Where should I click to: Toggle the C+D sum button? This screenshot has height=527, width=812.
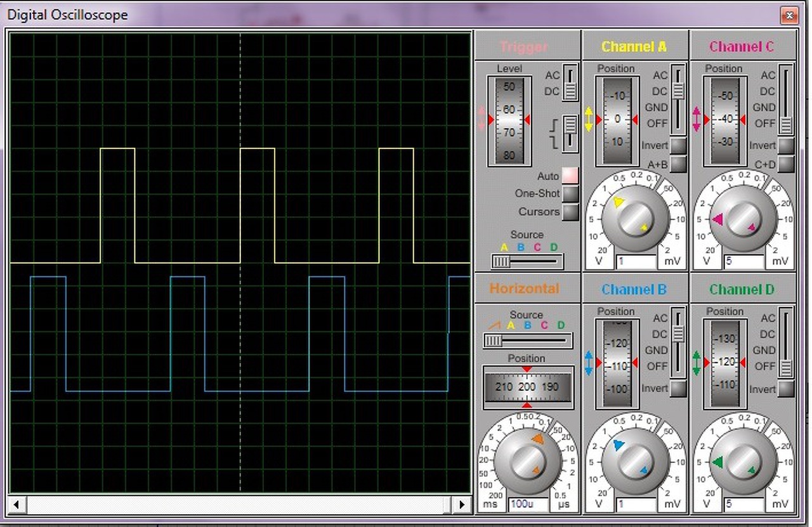coord(786,164)
